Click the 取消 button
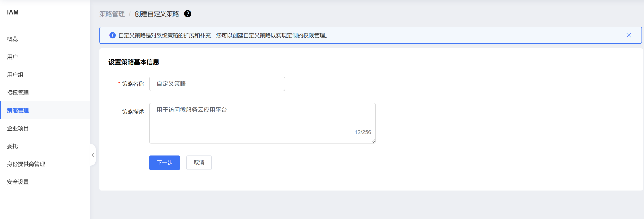 point(199,163)
